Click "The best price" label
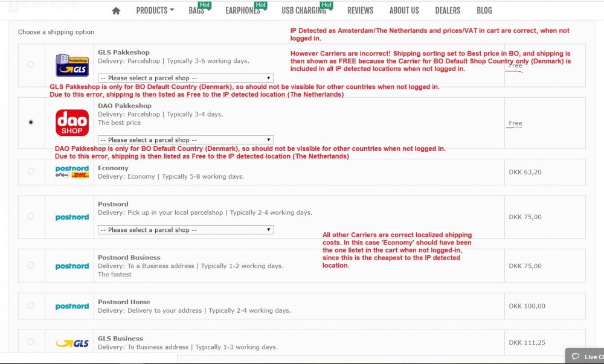Image resolution: width=604 pixels, height=364 pixels. click(x=119, y=123)
